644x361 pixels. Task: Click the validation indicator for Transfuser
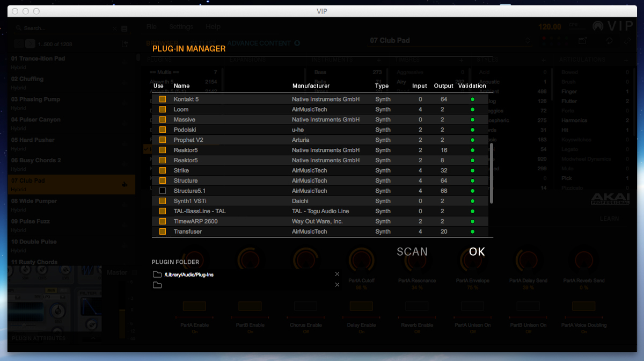473,232
